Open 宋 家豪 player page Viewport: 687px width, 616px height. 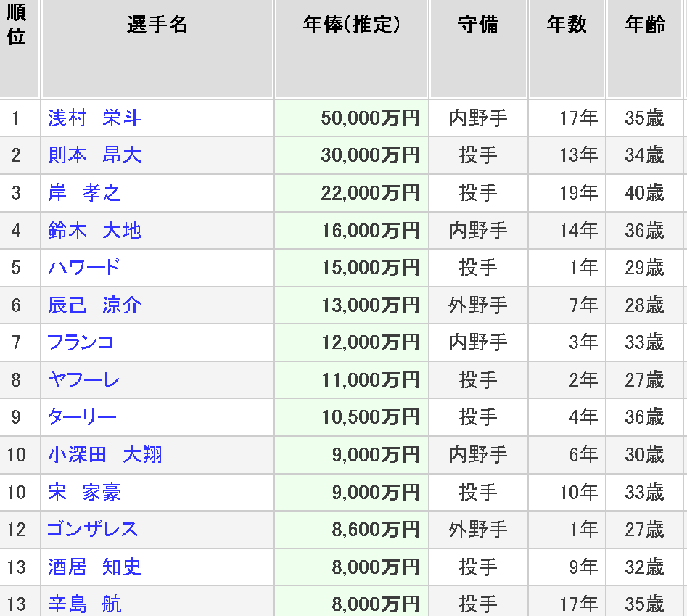pyautogui.click(x=84, y=493)
